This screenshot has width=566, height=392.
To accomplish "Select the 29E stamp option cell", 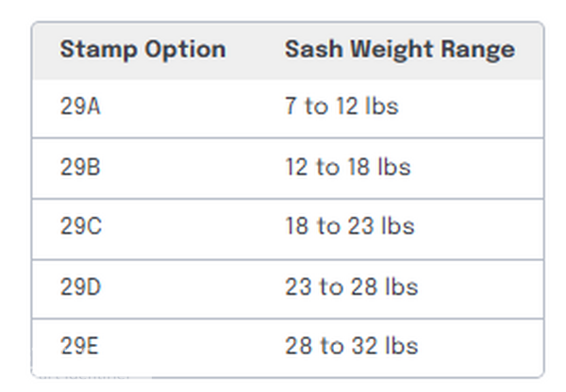I will click(x=79, y=346).
